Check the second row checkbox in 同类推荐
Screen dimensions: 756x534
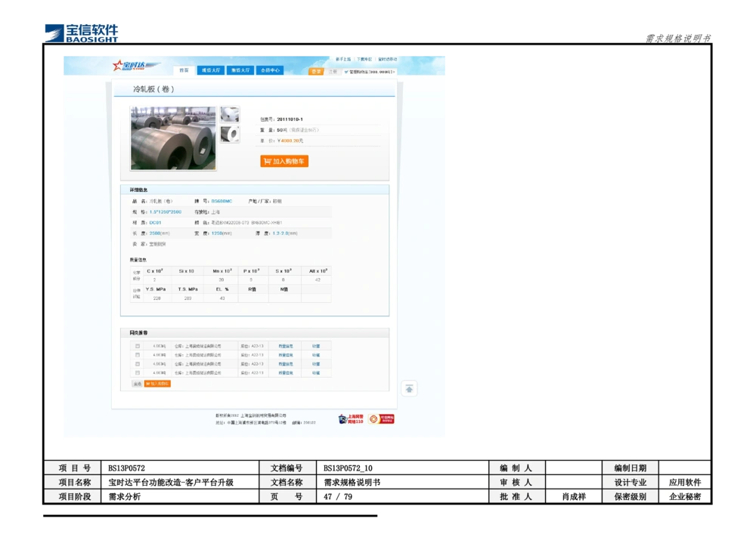tap(136, 354)
